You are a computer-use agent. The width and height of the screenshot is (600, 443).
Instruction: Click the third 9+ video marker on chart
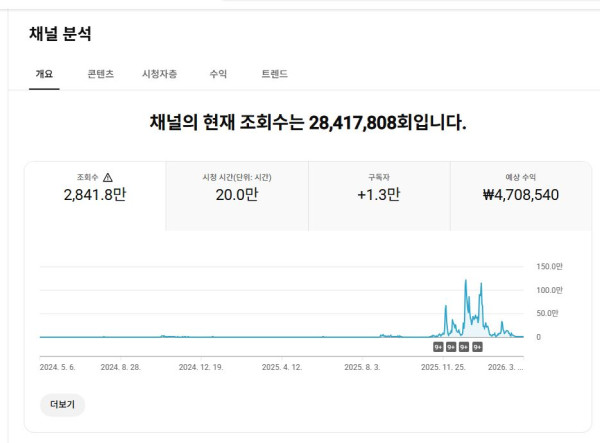pos(464,347)
